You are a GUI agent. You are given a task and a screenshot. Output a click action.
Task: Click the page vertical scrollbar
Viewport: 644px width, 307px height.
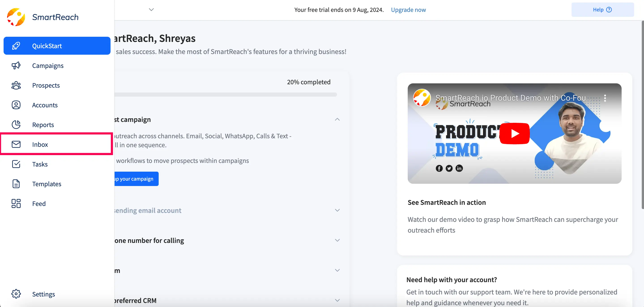642,115
